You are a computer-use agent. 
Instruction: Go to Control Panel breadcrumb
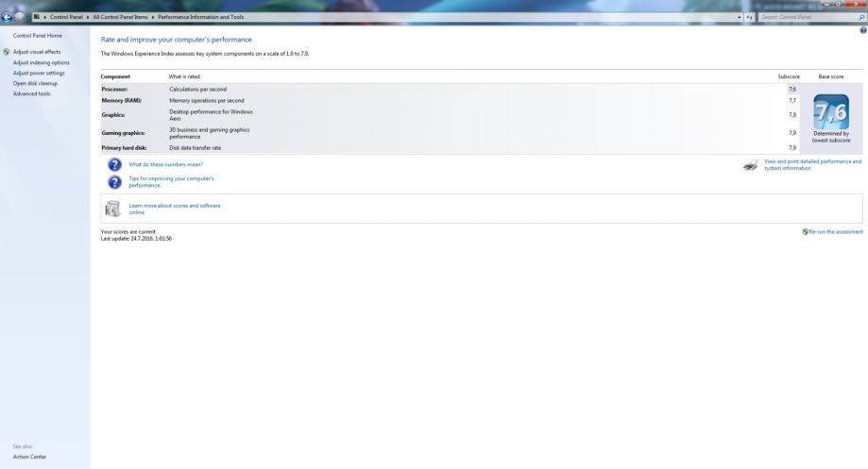click(x=66, y=17)
